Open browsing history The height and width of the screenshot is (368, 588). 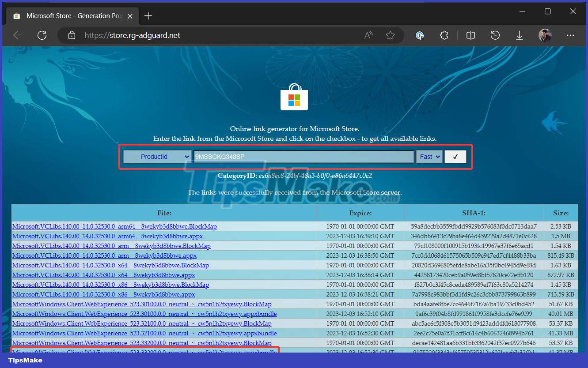(495, 35)
